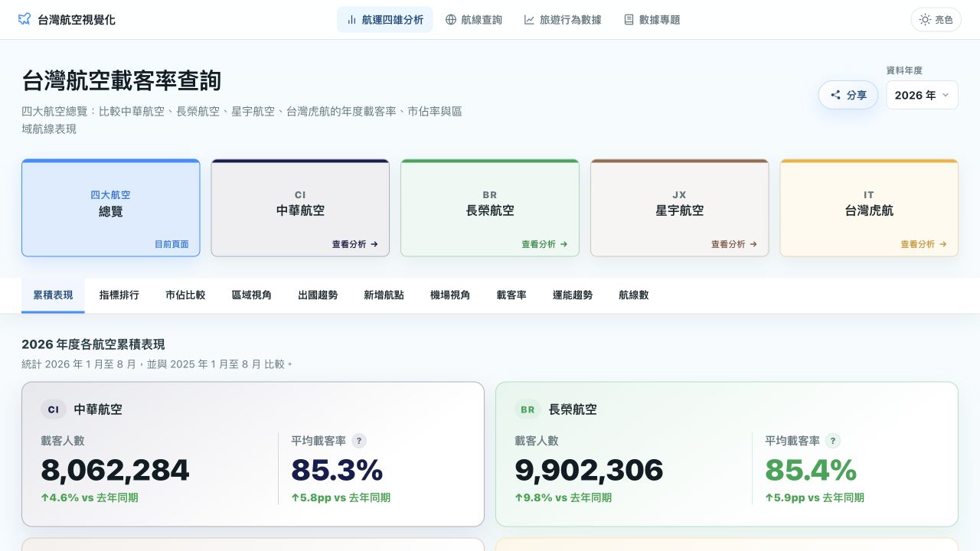Switch to the 機場視角 tab
Screen dimensions: 980x551
tap(450, 295)
